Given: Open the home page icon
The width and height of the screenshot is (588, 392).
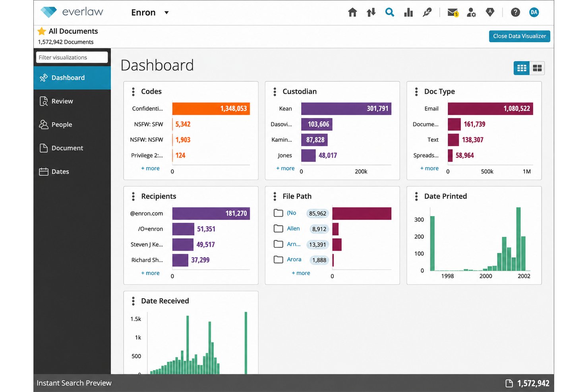Looking at the screenshot, I should point(352,12).
